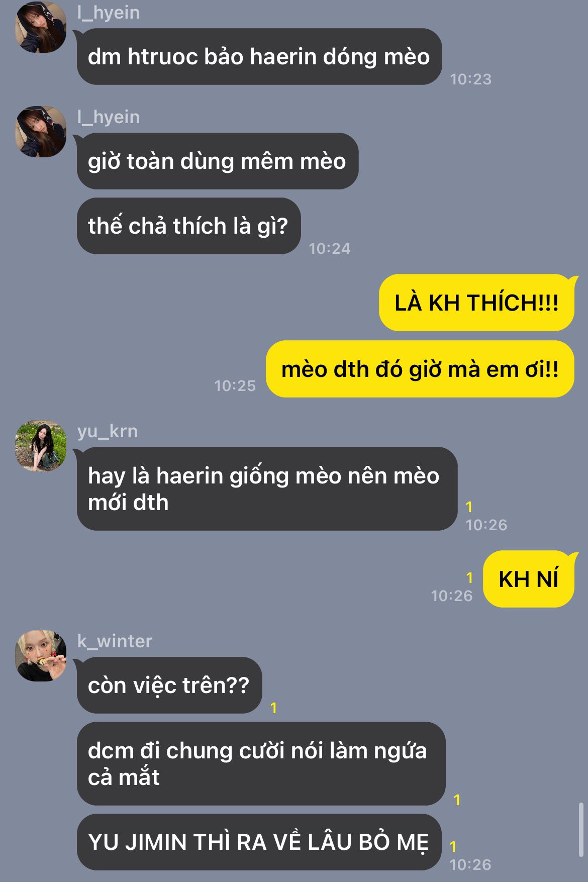Tap the unread count beside "KH NÍ"
This screenshot has width=588, height=882.
469,578
